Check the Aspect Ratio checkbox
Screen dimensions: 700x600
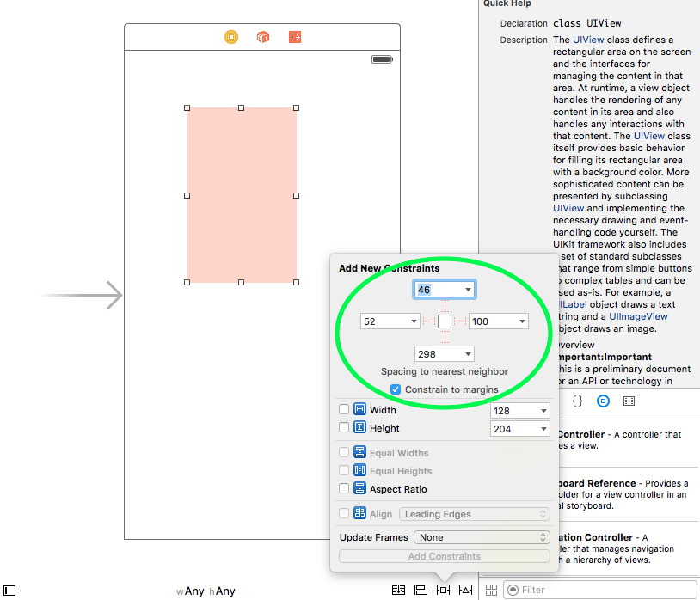[345, 489]
